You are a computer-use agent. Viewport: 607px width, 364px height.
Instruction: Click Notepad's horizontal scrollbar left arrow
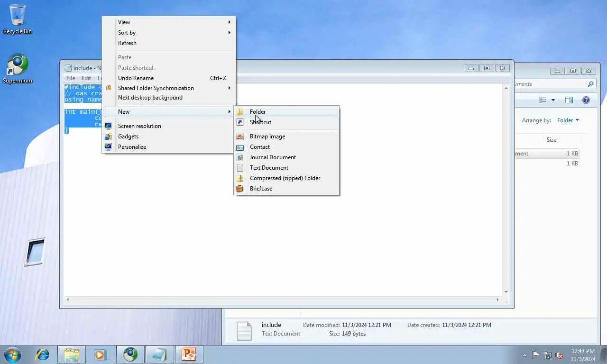68,300
